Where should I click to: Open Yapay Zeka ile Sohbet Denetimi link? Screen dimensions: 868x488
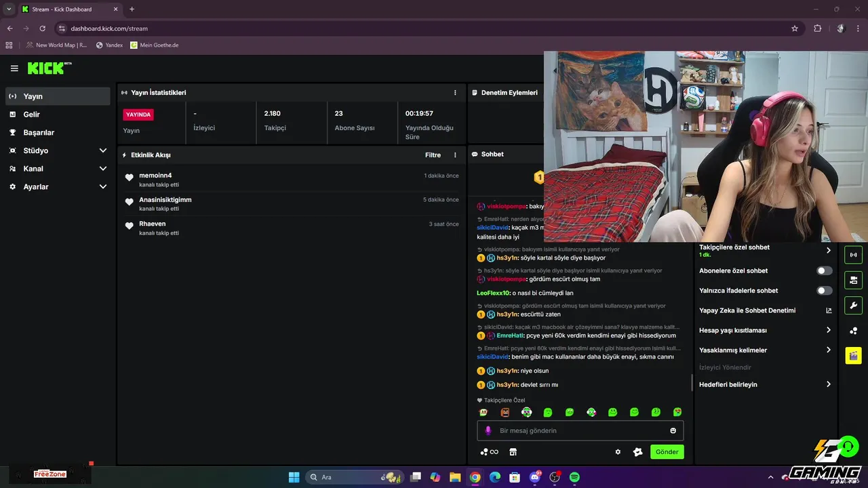tap(766, 310)
